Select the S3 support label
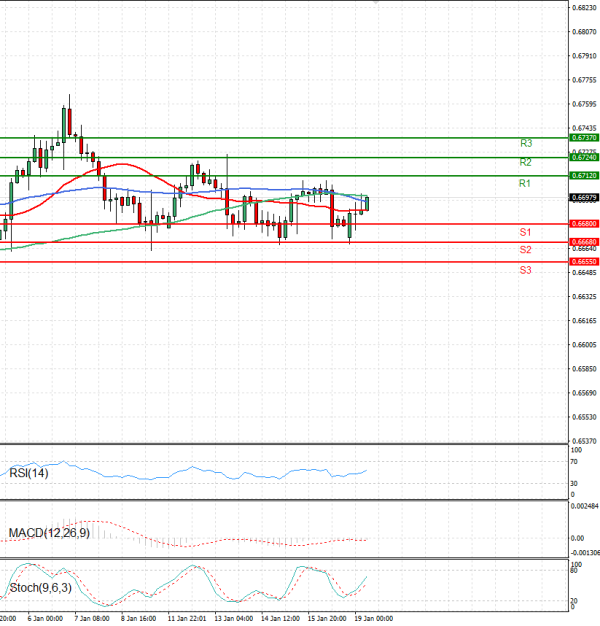Screen dimensions: 600x626 click(525, 270)
